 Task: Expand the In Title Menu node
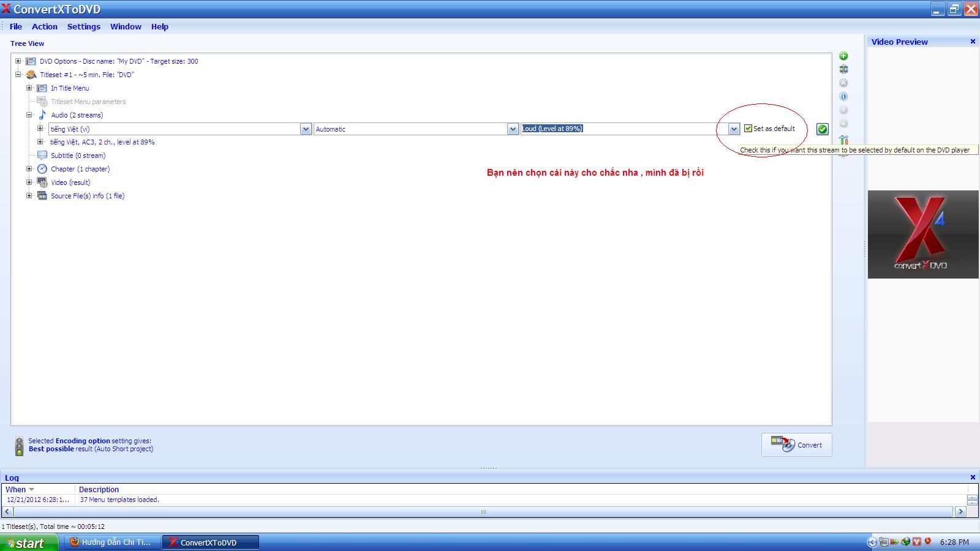[29, 88]
